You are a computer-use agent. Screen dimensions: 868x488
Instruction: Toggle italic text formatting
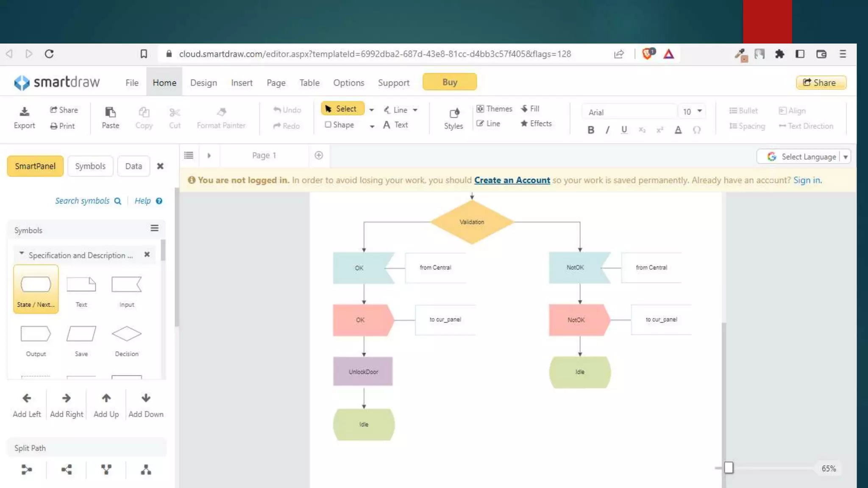pyautogui.click(x=607, y=130)
